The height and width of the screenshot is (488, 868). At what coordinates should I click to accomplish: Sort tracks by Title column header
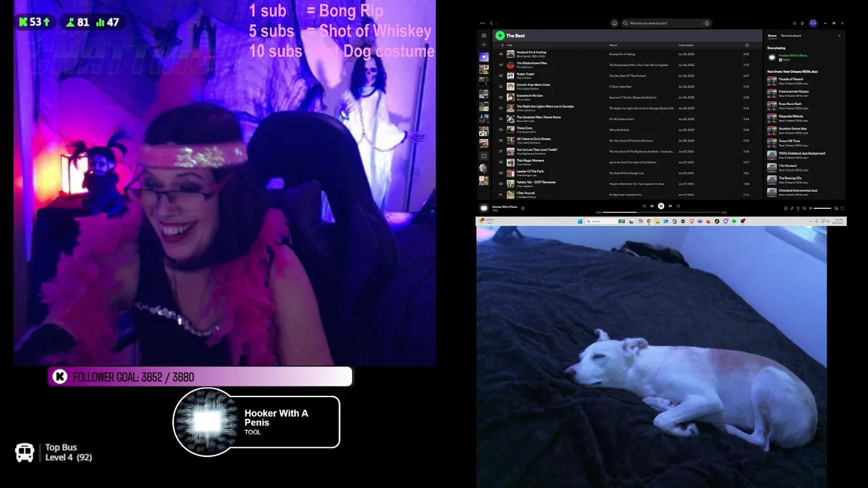tap(509, 45)
